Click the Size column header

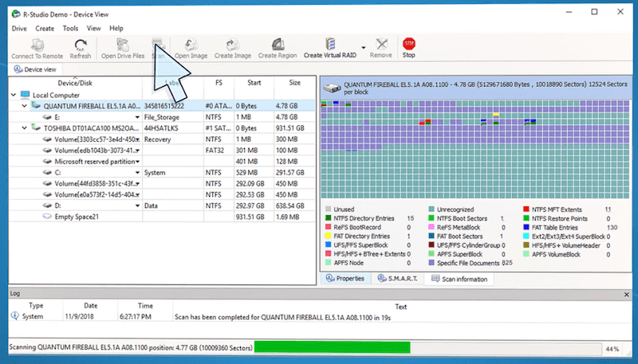coord(294,83)
